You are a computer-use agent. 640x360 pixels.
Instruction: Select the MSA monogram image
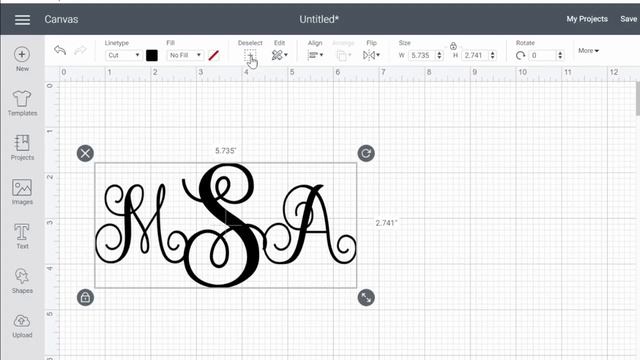tap(226, 225)
